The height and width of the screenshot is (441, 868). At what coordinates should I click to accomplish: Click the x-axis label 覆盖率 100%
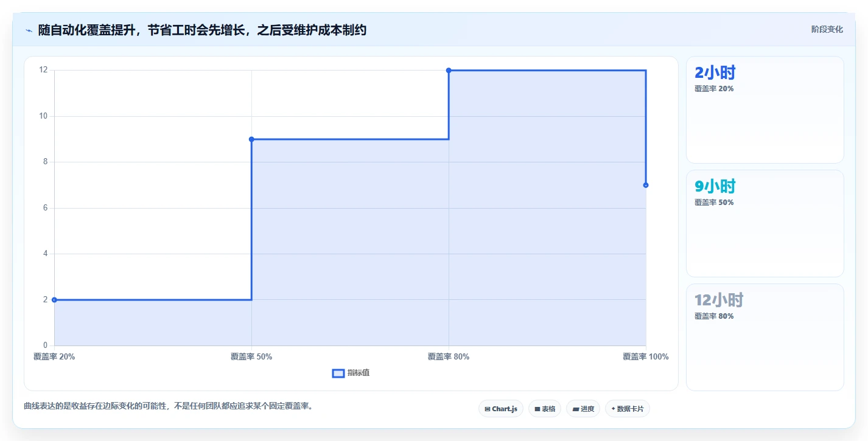[x=646, y=357]
